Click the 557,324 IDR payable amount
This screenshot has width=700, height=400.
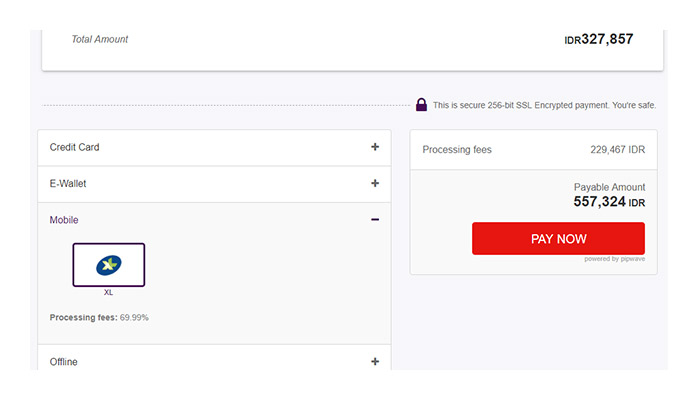coord(609,202)
